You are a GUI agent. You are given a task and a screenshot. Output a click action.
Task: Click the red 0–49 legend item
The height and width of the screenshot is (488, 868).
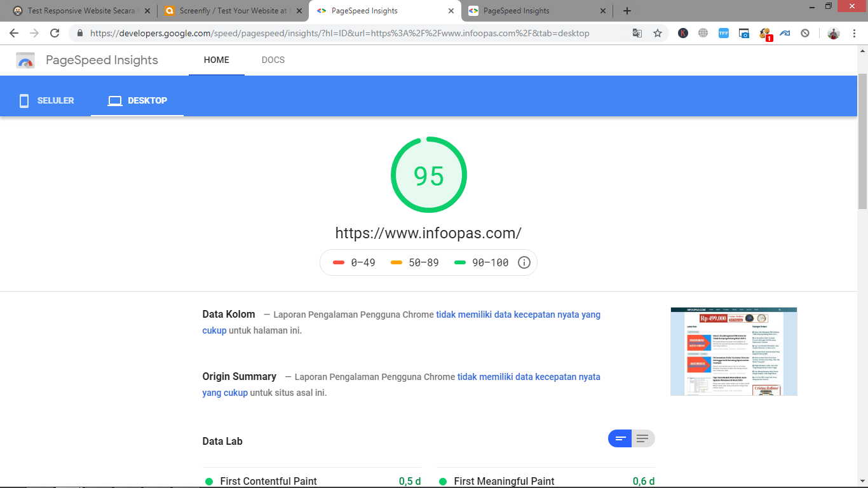click(354, 262)
